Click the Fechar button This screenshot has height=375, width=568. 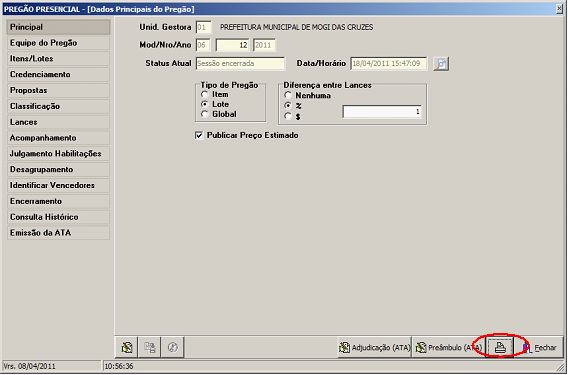click(x=540, y=347)
